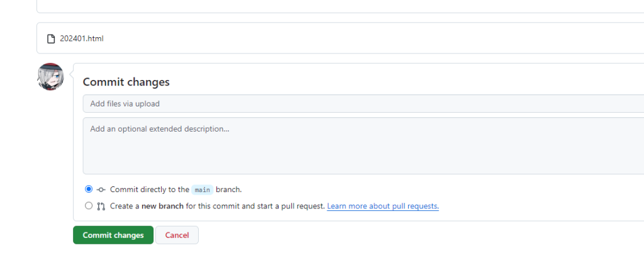Select the commit directly to main radio button
The image size is (644, 255).
pyautogui.click(x=89, y=189)
